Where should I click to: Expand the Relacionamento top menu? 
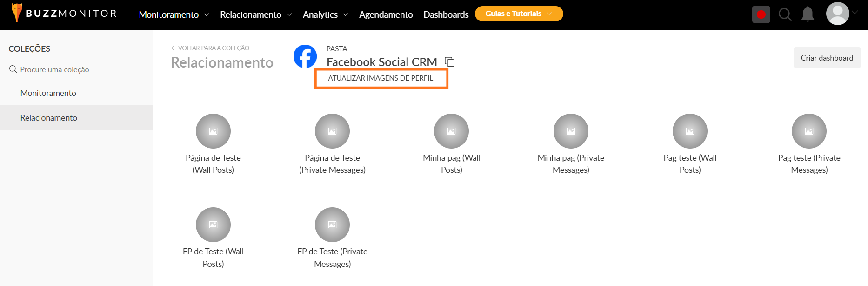(x=256, y=14)
